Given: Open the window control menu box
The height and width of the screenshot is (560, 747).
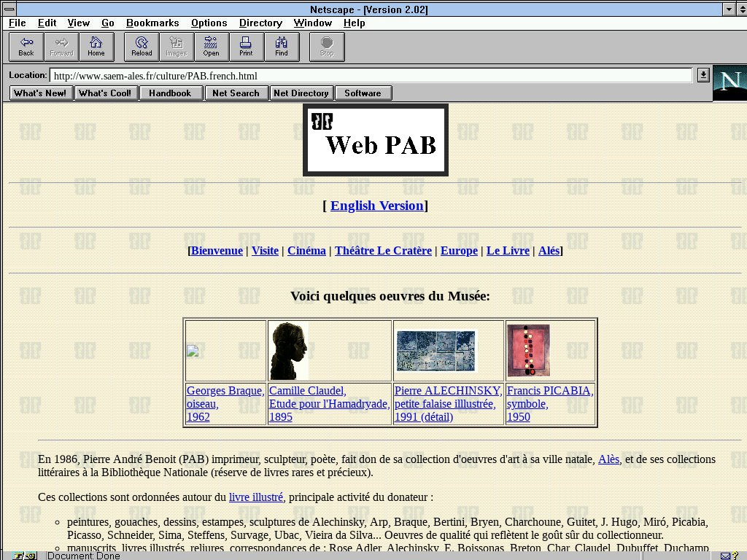Looking at the screenshot, I should pyautogui.click(x=9, y=9).
